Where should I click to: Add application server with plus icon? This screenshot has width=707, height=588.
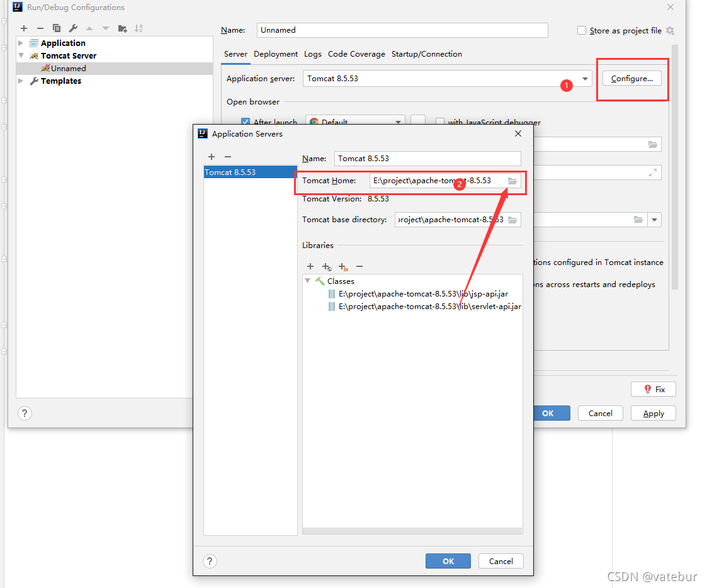point(212,157)
